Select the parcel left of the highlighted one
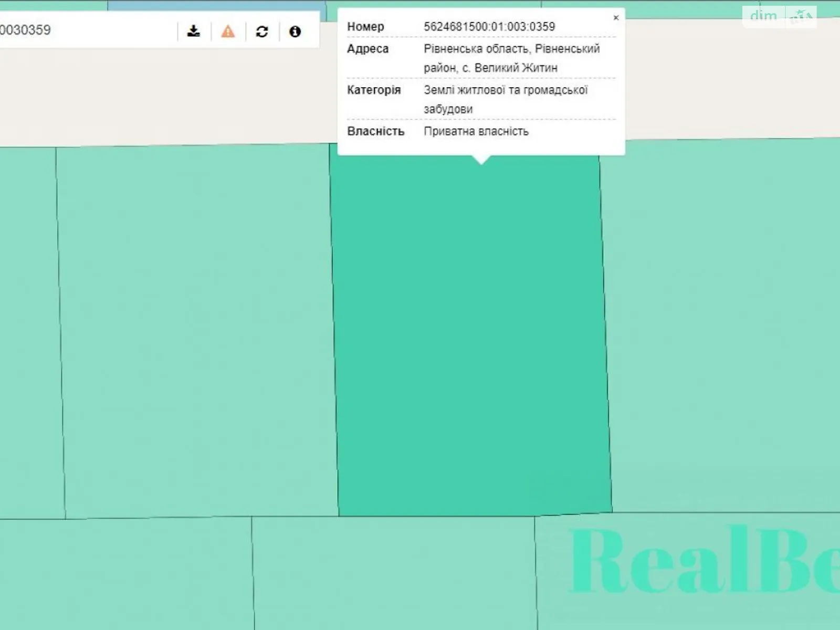Viewport: 840px width, 630px height. 197,331
